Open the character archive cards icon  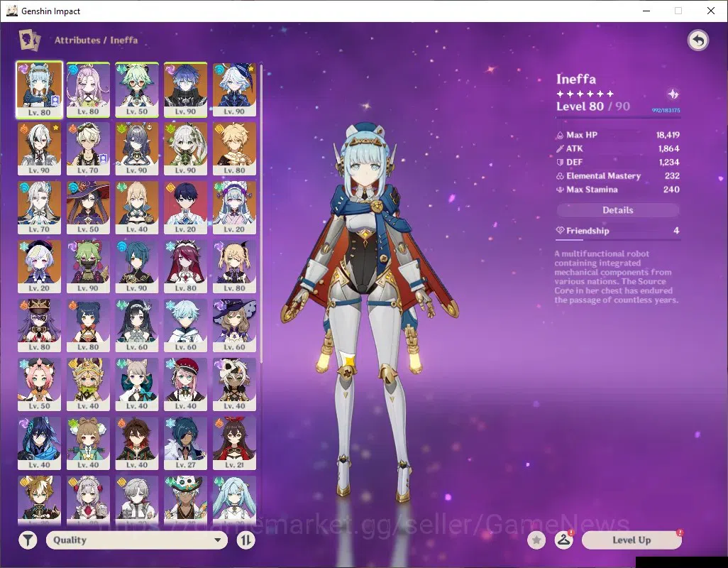pyautogui.click(x=29, y=40)
